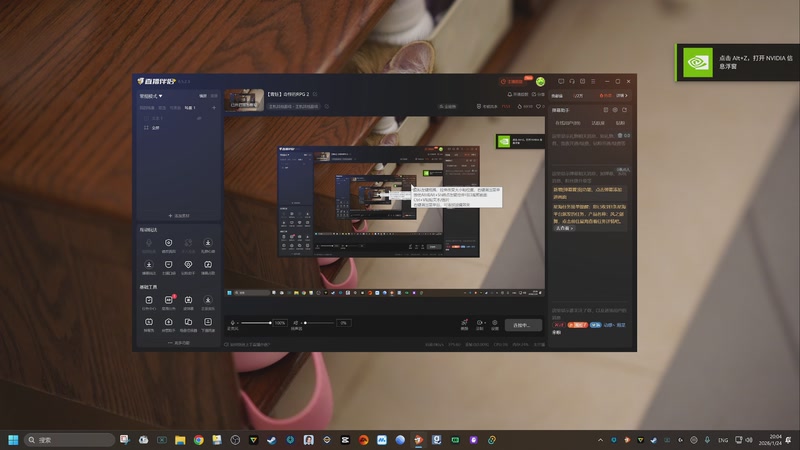
Task: Open the message bubble icon in title bar
Action: 561,82
